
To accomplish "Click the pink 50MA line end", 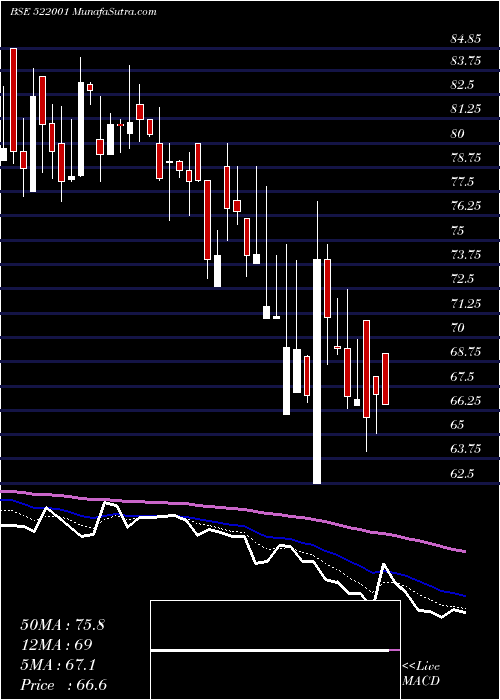I will pos(464,552).
